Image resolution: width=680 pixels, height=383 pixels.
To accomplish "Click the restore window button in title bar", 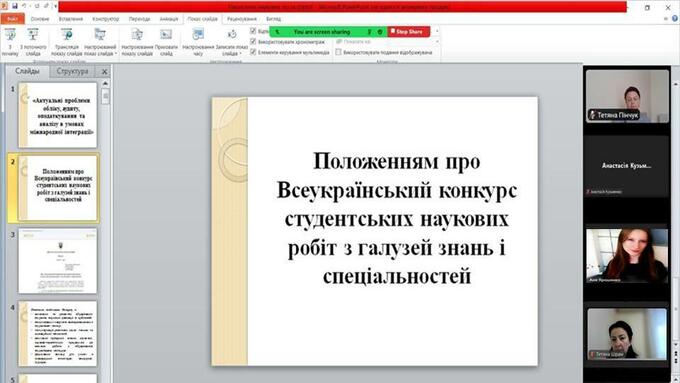I will pyautogui.click(x=647, y=7).
